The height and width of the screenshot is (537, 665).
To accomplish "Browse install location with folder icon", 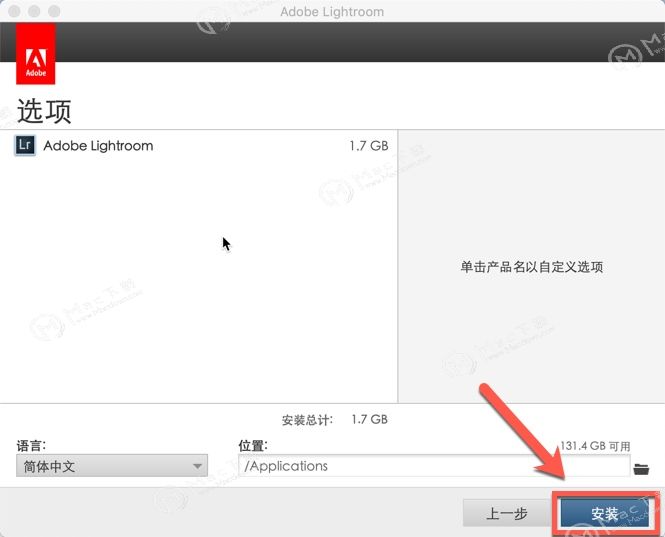I will [641, 469].
